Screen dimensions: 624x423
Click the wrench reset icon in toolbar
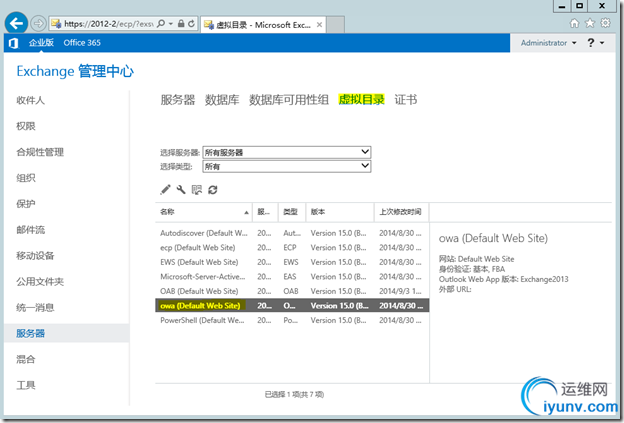[181, 189]
